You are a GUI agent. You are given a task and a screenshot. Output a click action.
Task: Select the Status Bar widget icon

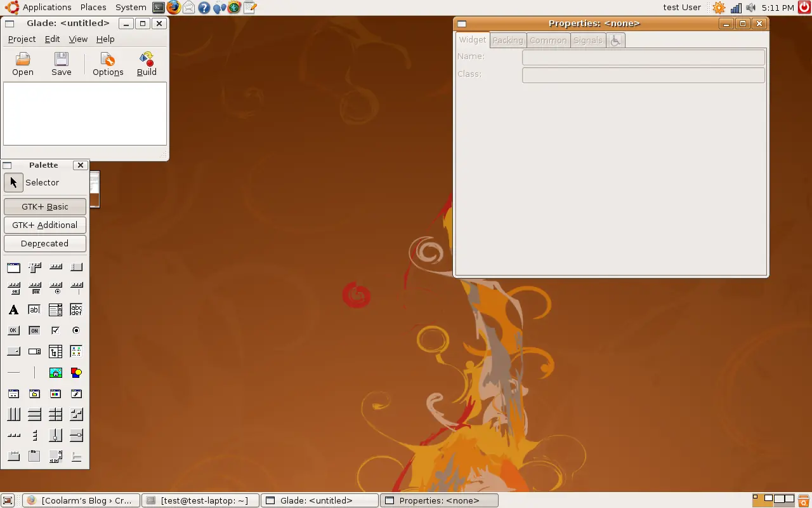[x=77, y=456]
